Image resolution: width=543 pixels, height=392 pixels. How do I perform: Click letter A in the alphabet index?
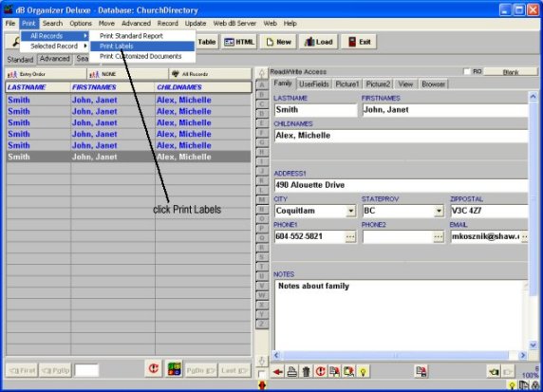[x=262, y=84]
